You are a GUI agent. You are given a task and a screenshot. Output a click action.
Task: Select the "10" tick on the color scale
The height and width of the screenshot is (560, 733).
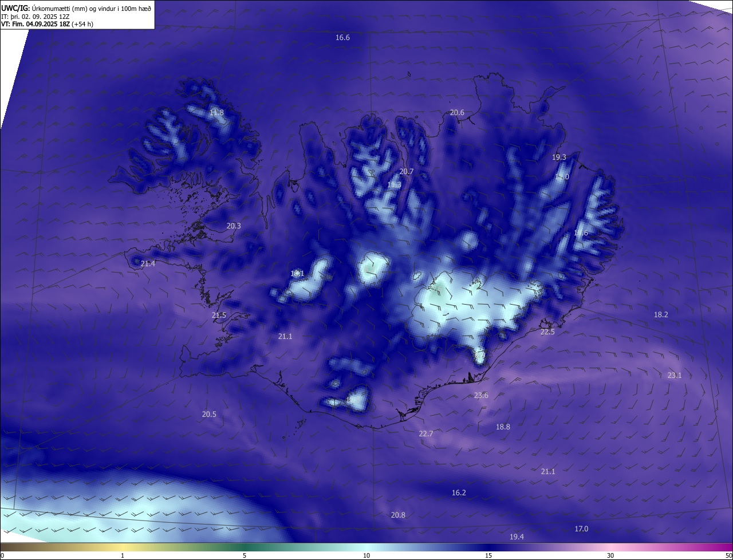(366, 555)
